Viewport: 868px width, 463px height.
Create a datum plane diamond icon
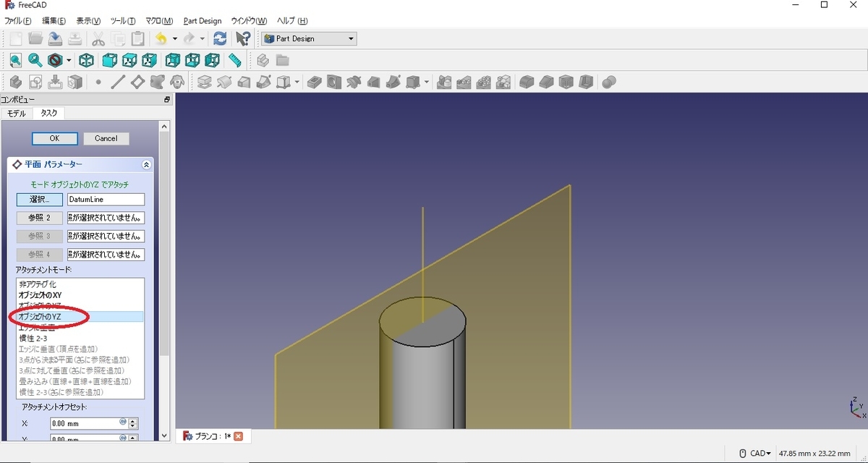pyautogui.click(x=137, y=82)
